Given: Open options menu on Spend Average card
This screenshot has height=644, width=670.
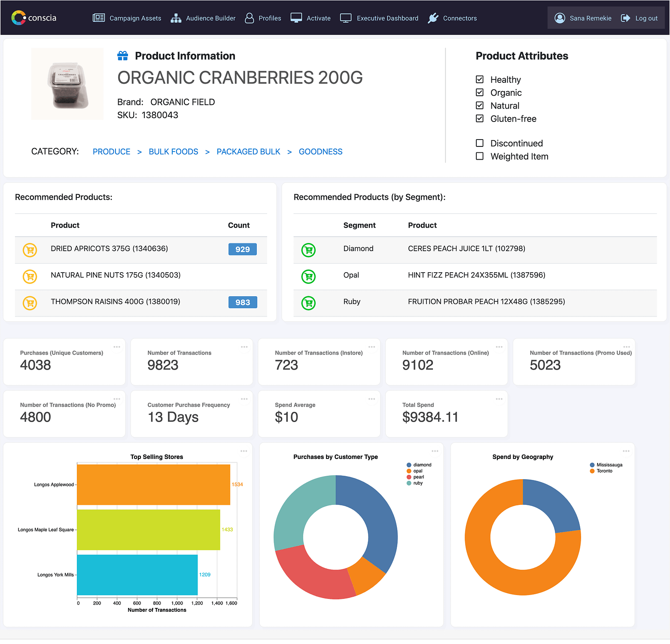Looking at the screenshot, I should pyautogui.click(x=372, y=399).
